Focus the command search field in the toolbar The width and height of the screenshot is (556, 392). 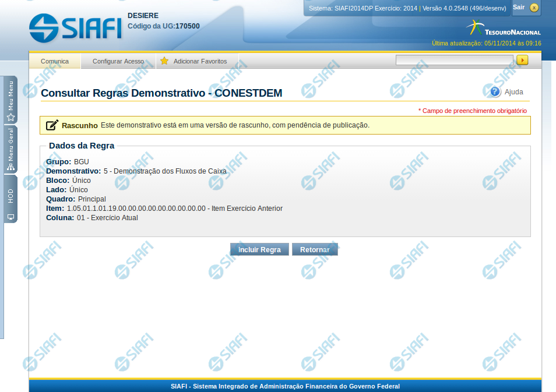tap(454, 60)
